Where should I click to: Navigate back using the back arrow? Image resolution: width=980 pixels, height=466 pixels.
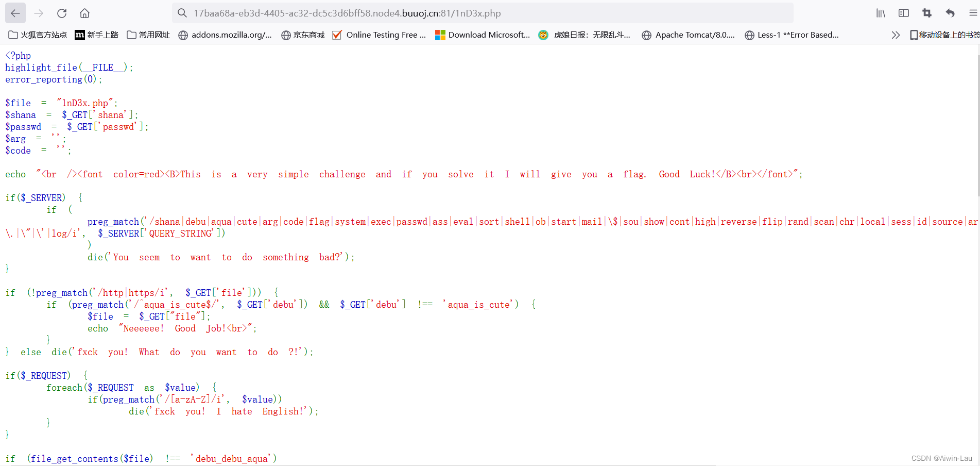[x=15, y=13]
